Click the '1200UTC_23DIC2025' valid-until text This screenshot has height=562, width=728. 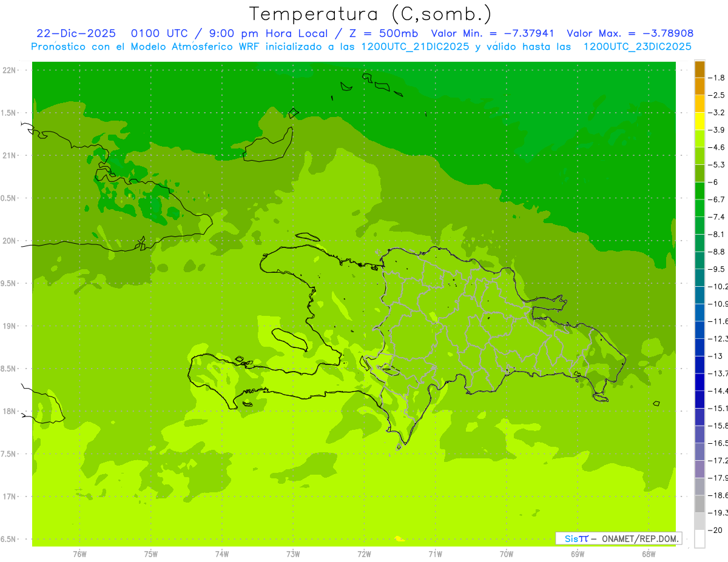pos(637,47)
